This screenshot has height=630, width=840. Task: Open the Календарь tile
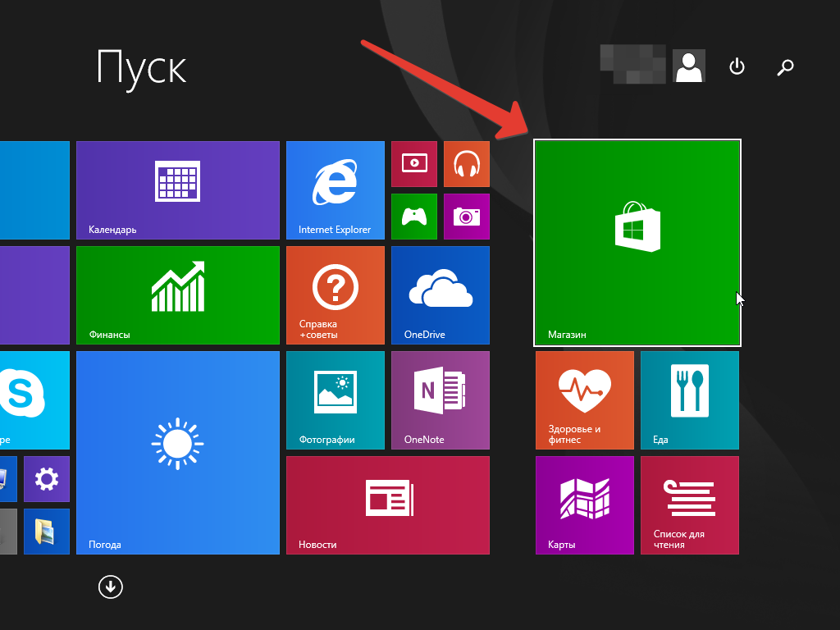pyautogui.click(x=178, y=190)
